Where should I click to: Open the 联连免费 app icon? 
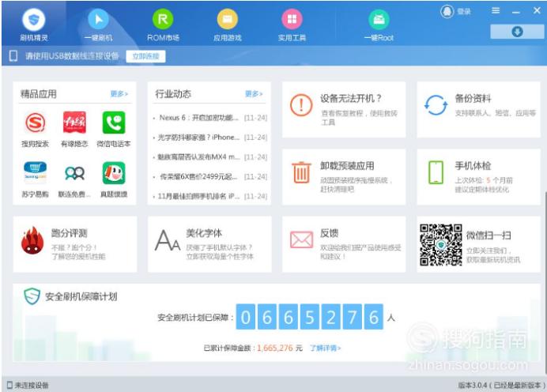coord(74,173)
